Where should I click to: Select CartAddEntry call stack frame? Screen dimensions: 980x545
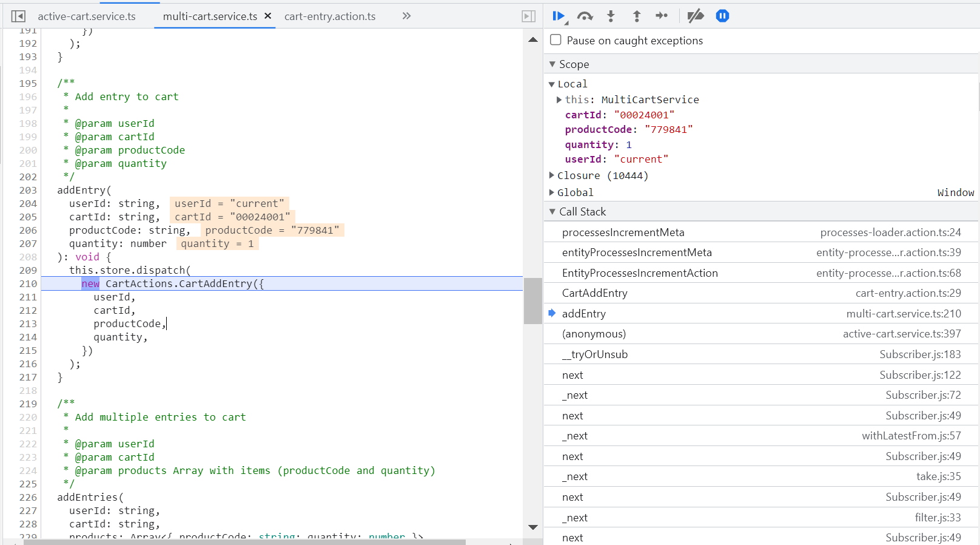(x=762, y=293)
